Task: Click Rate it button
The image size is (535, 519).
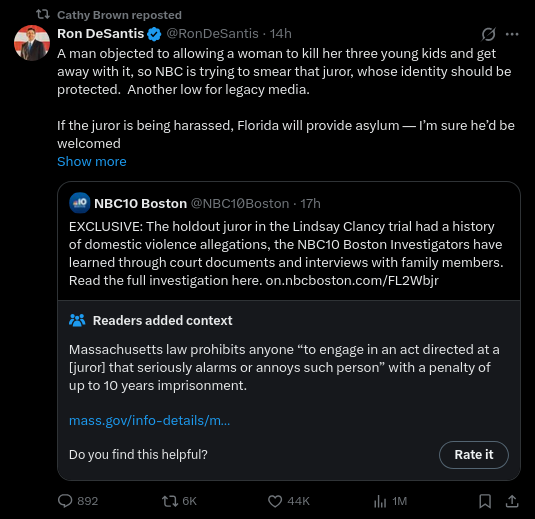Action: (474, 455)
